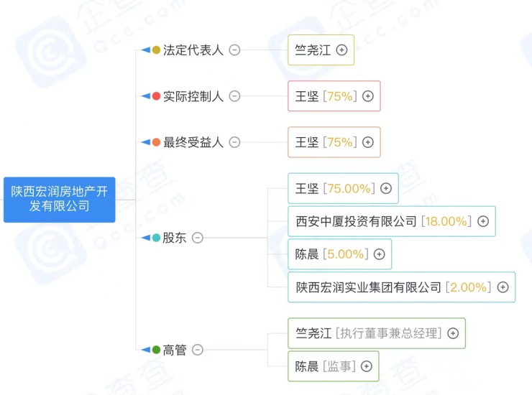Collapse the 实际控制人 branch minus icon
Screen dimensions: 532x395
235,96
